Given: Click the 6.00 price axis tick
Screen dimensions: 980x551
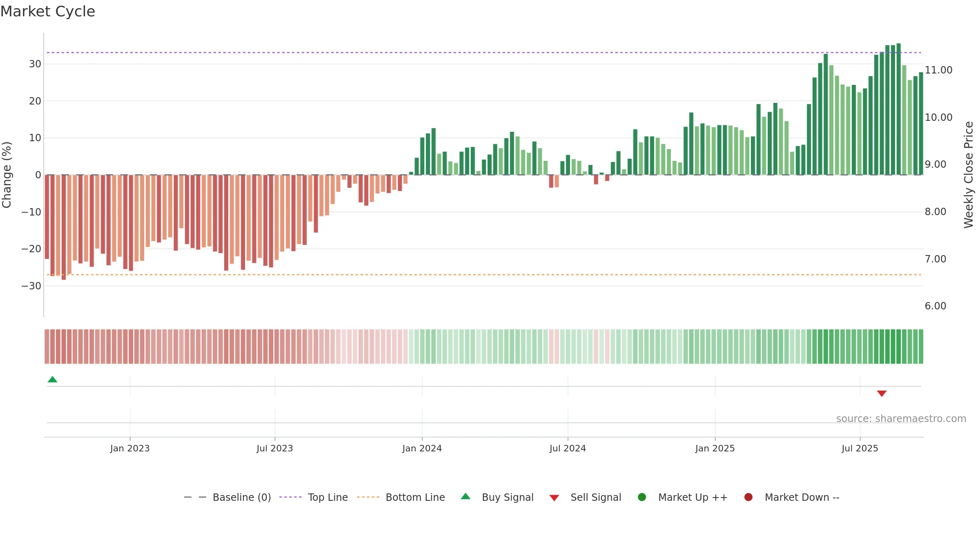Looking at the screenshot, I should pyautogui.click(x=935, y=306).
